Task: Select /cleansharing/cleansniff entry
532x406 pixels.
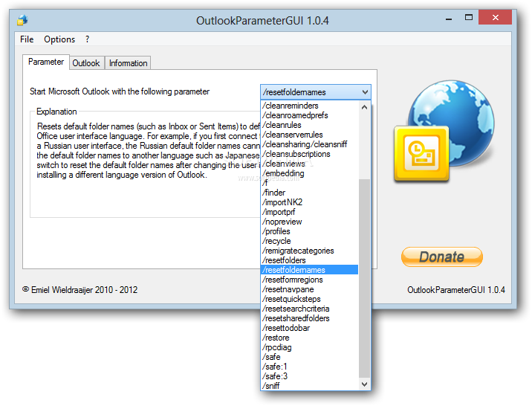Action: tap(309, 144)
